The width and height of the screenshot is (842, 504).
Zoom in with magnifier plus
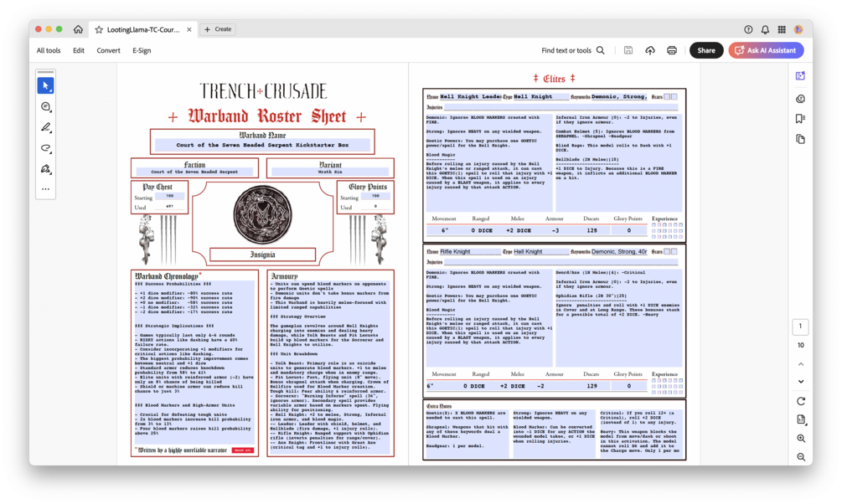(x=801, y=439)
